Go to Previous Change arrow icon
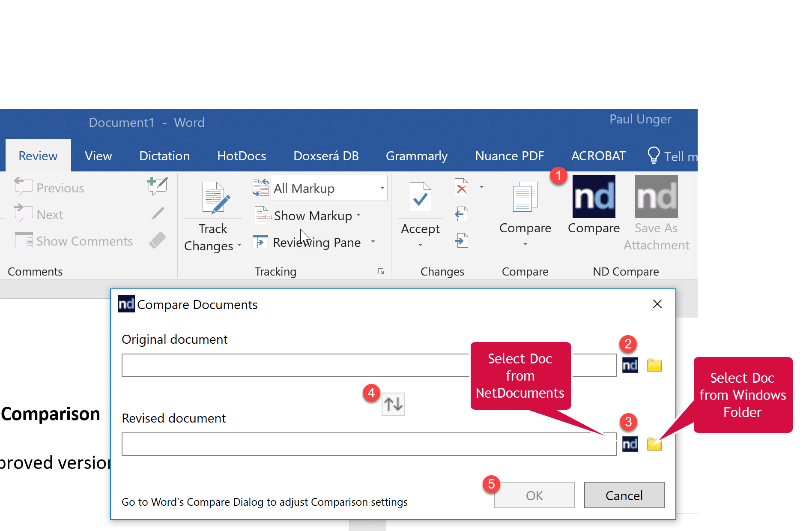Viewport: 812px width, 531px height. [x=461, y=214]
